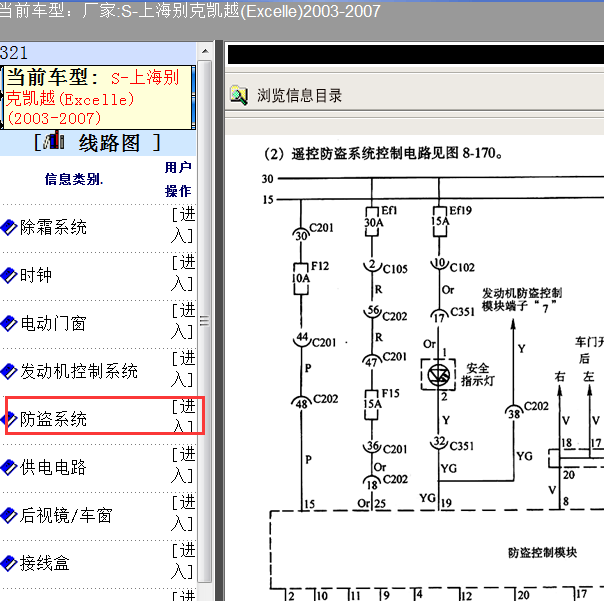
Task: Open the 供电电路 category
Action: (53, 467)
